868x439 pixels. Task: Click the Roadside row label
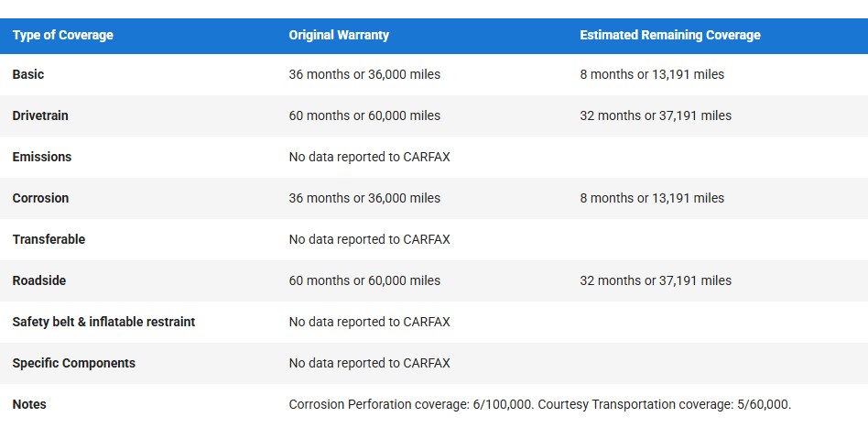39,280
